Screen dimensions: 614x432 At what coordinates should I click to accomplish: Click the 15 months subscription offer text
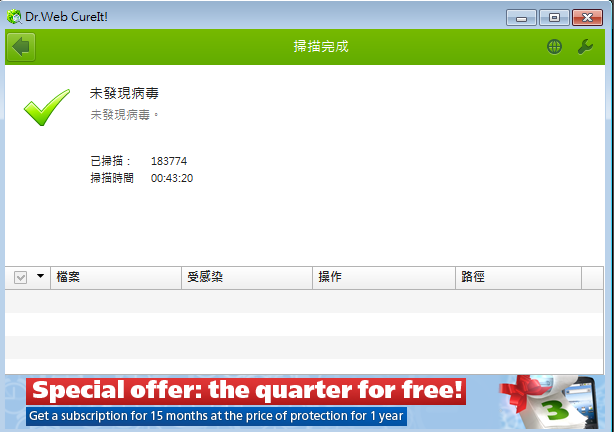(x=216, y=416)
